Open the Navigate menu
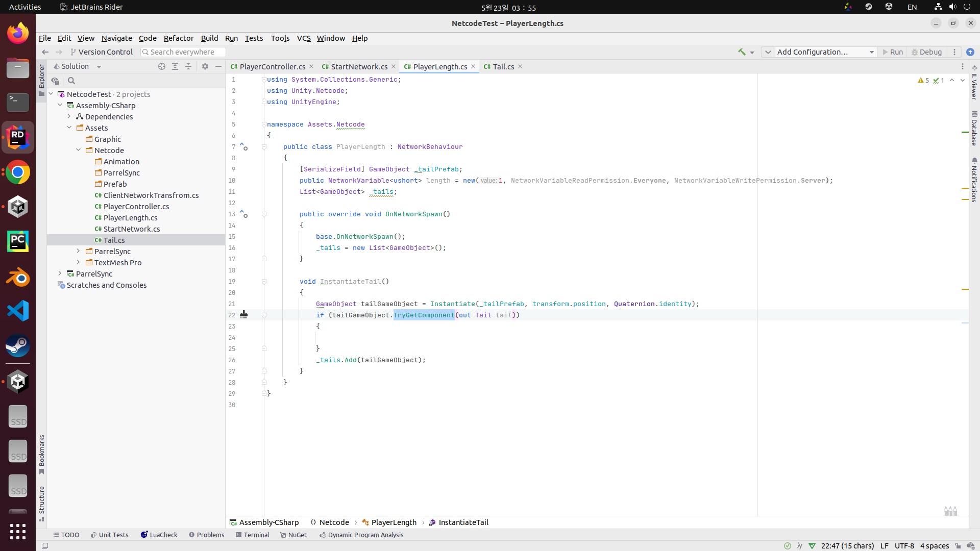The height and width of the screenshot is (551, 980). pyautogui.click(x=116, y=38)
